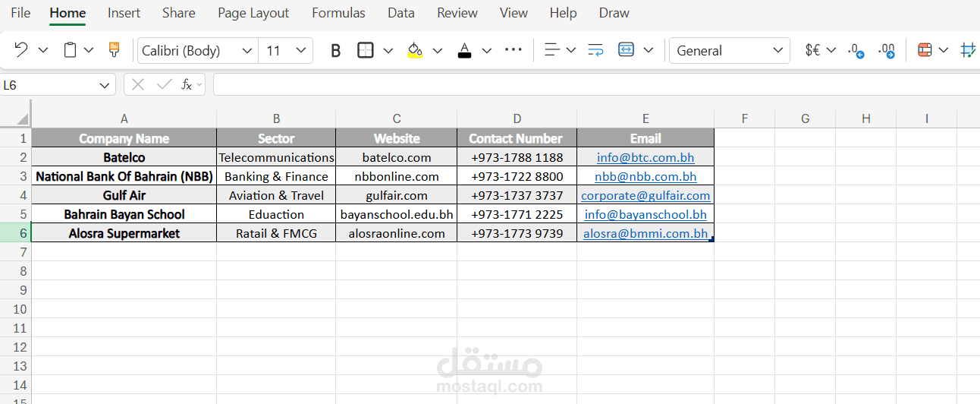980x404 pixels.
Task: Toggle Wrap Text icon
Action: point(595,50)
